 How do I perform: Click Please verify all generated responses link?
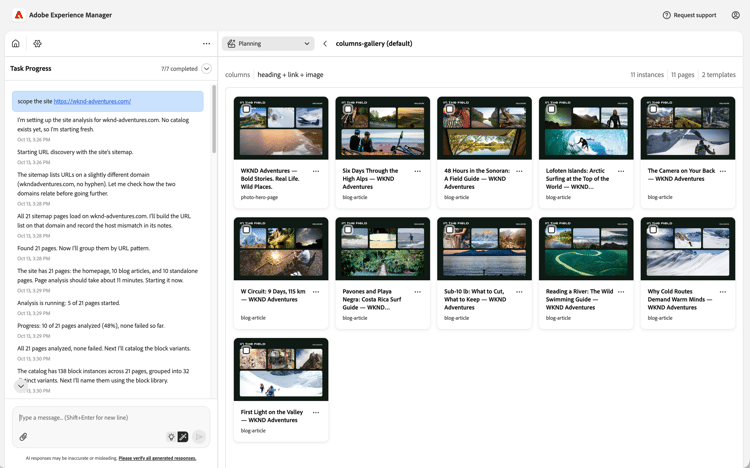point(157,458)
